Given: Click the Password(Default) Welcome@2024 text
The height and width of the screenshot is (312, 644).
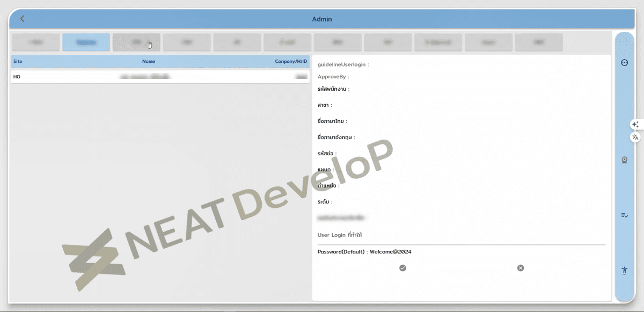Looking at the screenshot, I should click(x=364, y=252).
